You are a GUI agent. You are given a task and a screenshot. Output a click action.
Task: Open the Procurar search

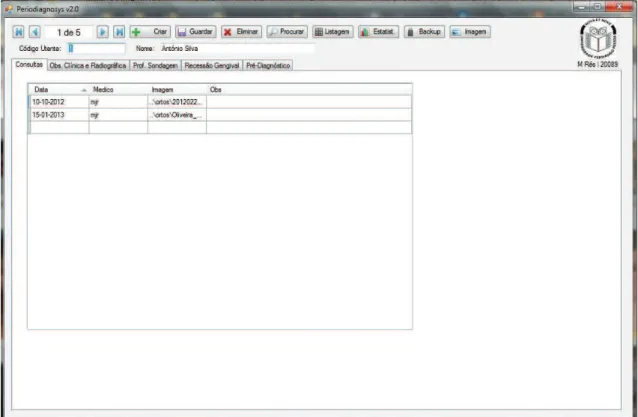click(287, 32)
